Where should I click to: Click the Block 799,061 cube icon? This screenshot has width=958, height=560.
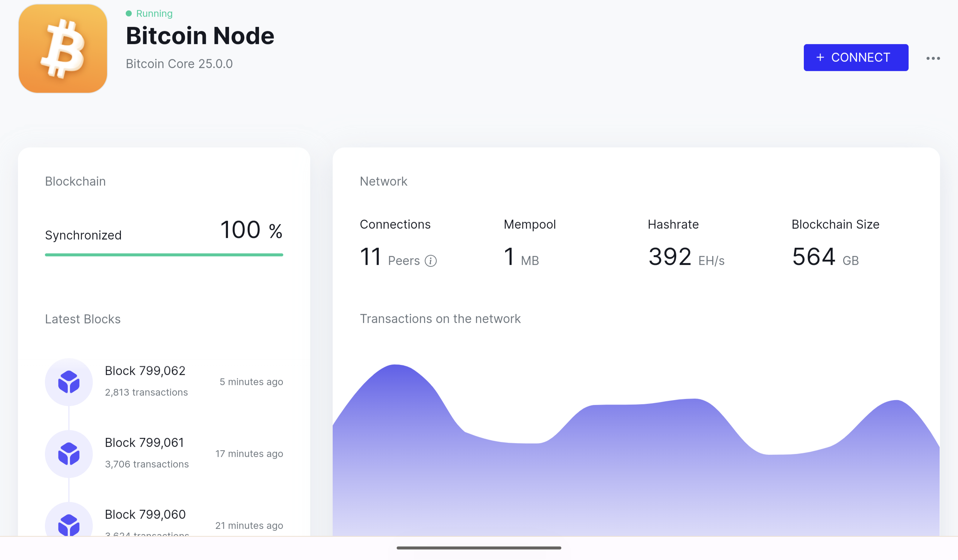coord(69,454)
